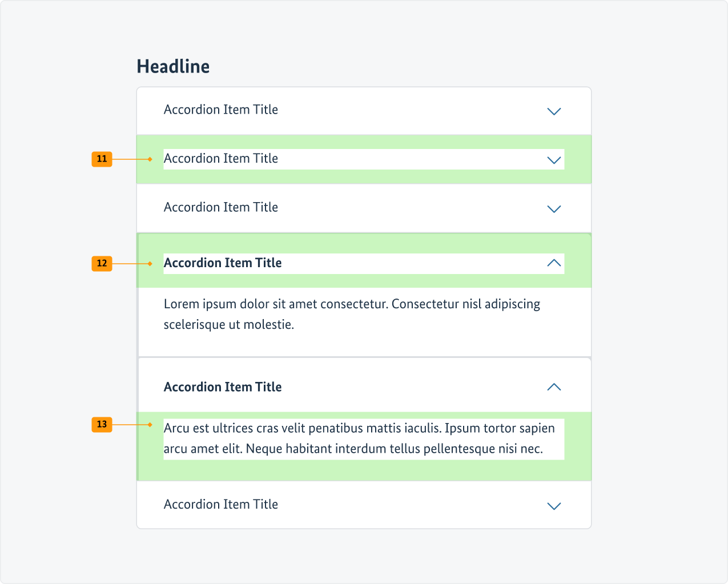Screen dimensions: 728x584
Task: Click the bold title of the fourth accordion item
Action: [223, 263]
